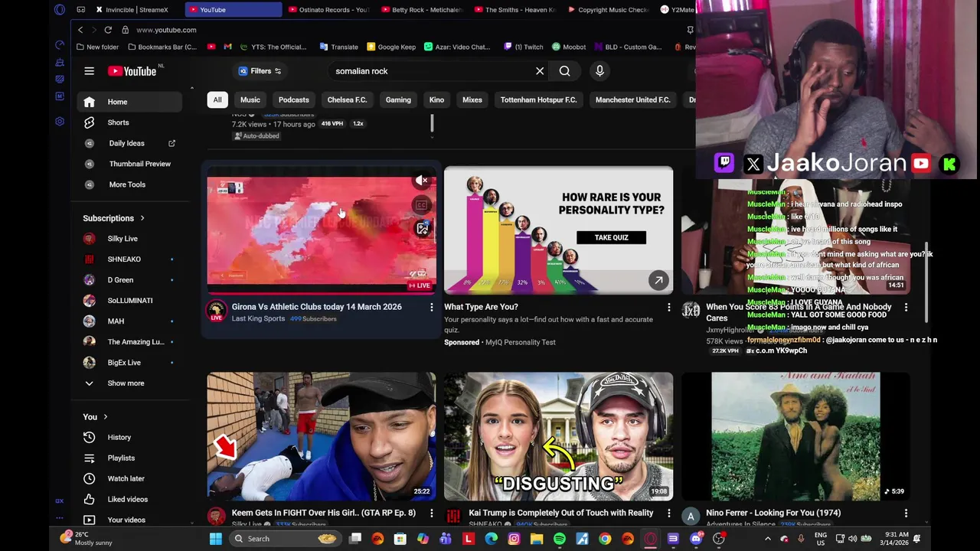The width and height of the screenshot is (980, 551).
Task: Click TAKE QUIZ on the ad
Action: pos(611,237)
